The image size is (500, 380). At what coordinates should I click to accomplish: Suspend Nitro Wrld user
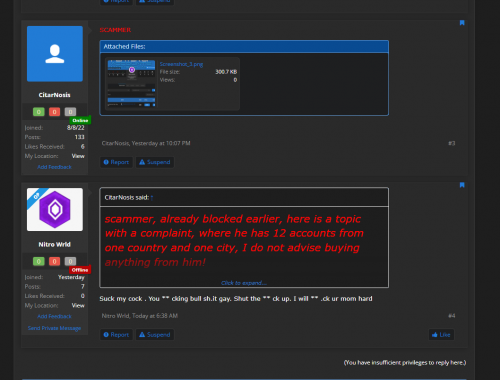155,335
